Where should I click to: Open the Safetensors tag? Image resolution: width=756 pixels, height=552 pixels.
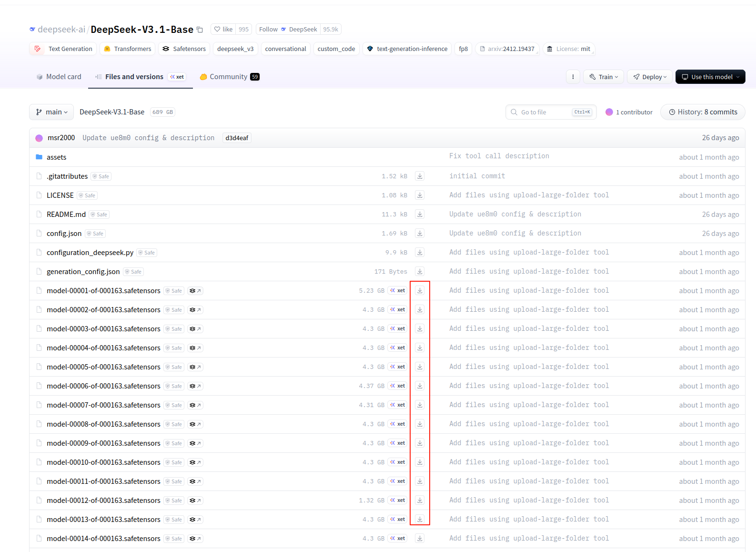184,49
